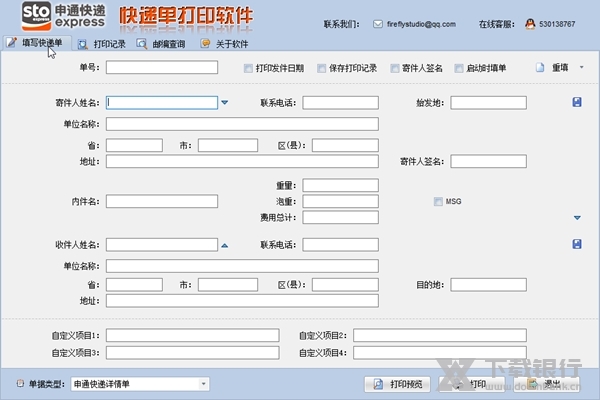Viewport: 600px width, 400px height.
Task: Open the 寄件人姓名 dropdown arrow
Action: point(225,103)
